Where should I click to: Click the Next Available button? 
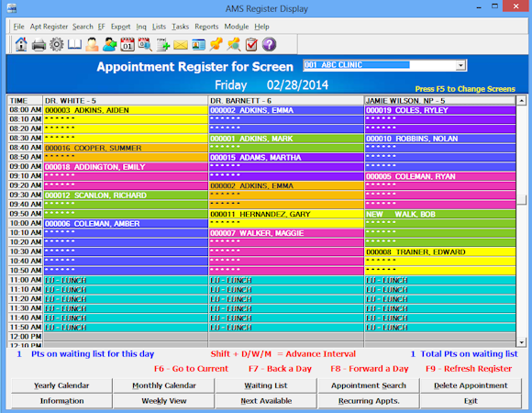266,401
